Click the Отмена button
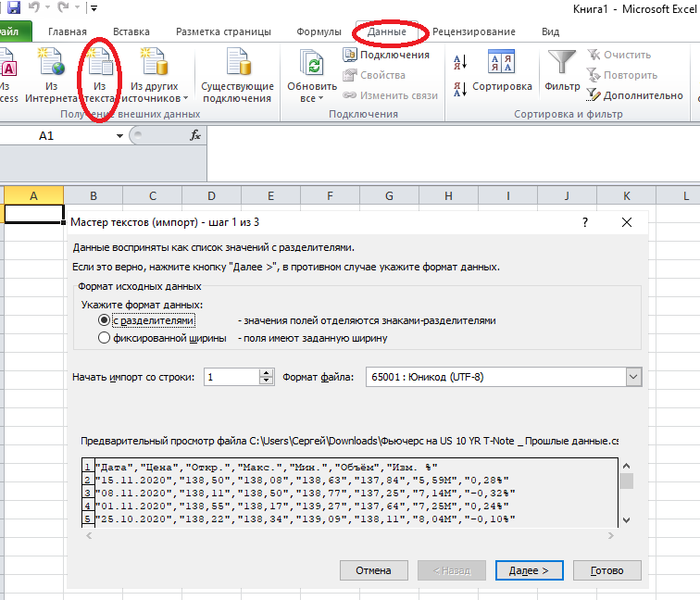This screenshot has width=700, height=600. [x=374, y=570]
